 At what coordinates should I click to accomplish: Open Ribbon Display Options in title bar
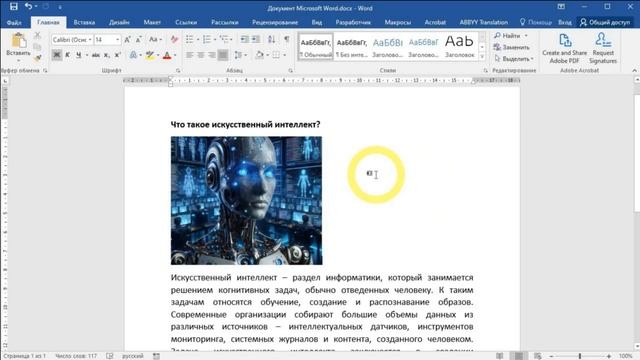pyautogui.click(x=561, y=7)
